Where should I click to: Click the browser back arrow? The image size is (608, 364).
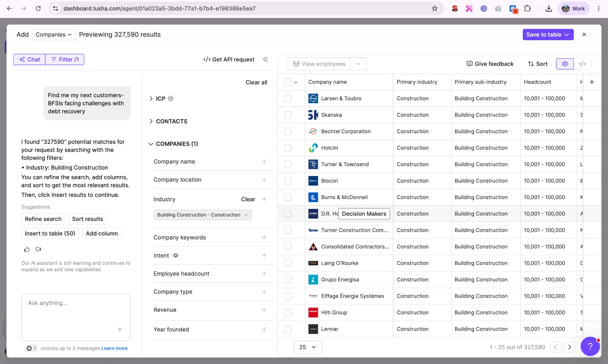pyautogui.click(x=9, y=9)
